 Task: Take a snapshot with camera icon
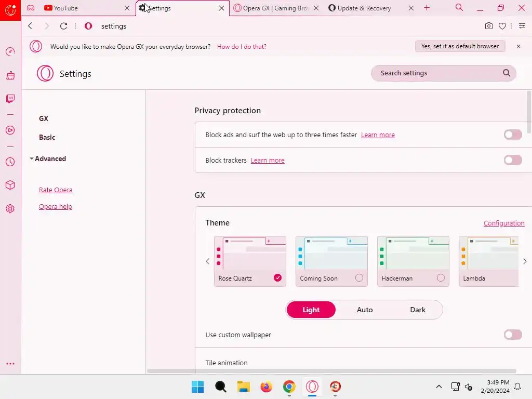click(488, 26)
